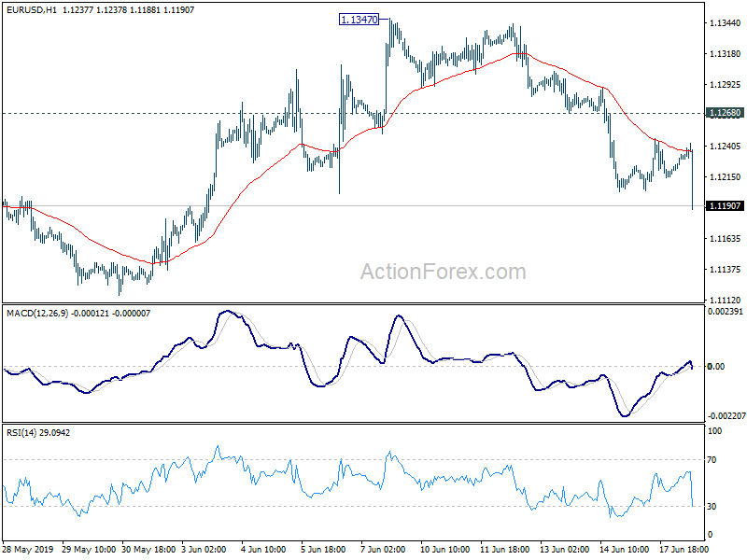Screen dimensions: 747x560
Task: Click the 29 May 10:00 time label
Action: tap(89, 550)
